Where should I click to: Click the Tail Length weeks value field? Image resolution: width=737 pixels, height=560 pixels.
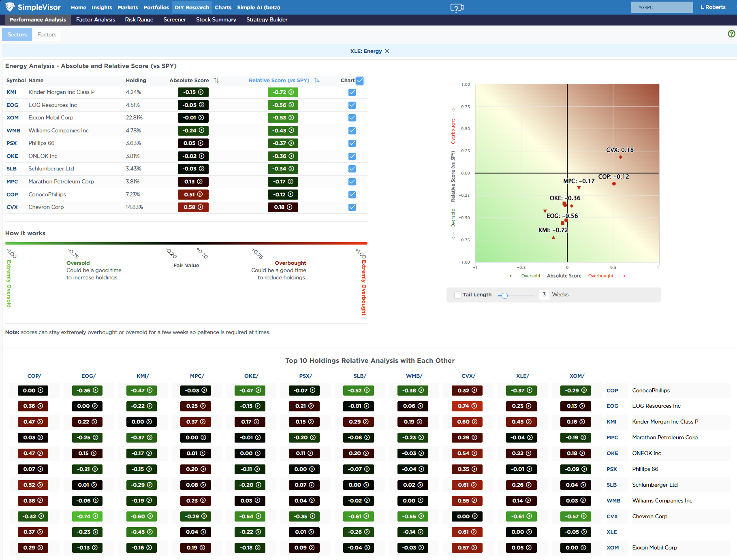[544, 295]
